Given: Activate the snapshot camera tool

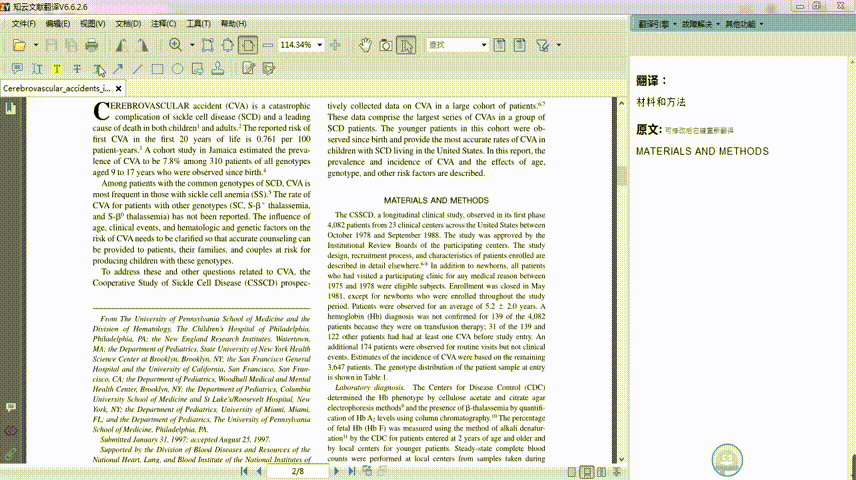Looking at the screenshot, I should coord(385,45).
